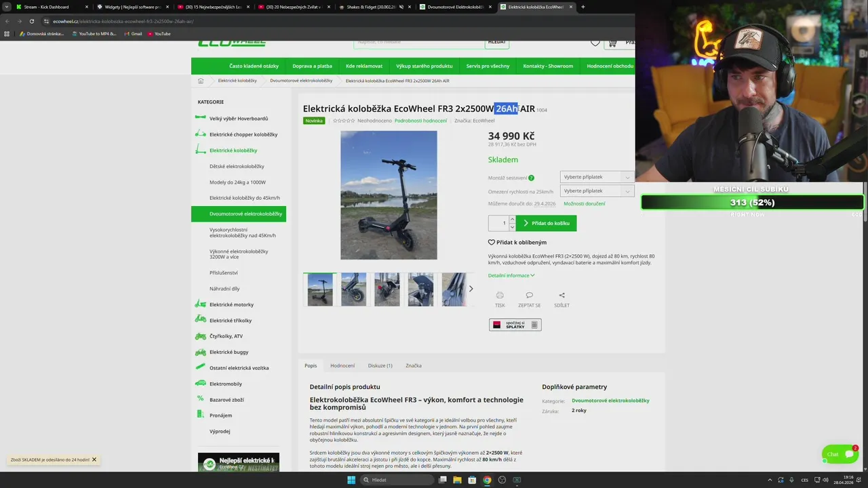This screenshot has height=488, width=868.
Task: Open the shopping cart icon
Action: click(612, 43)
